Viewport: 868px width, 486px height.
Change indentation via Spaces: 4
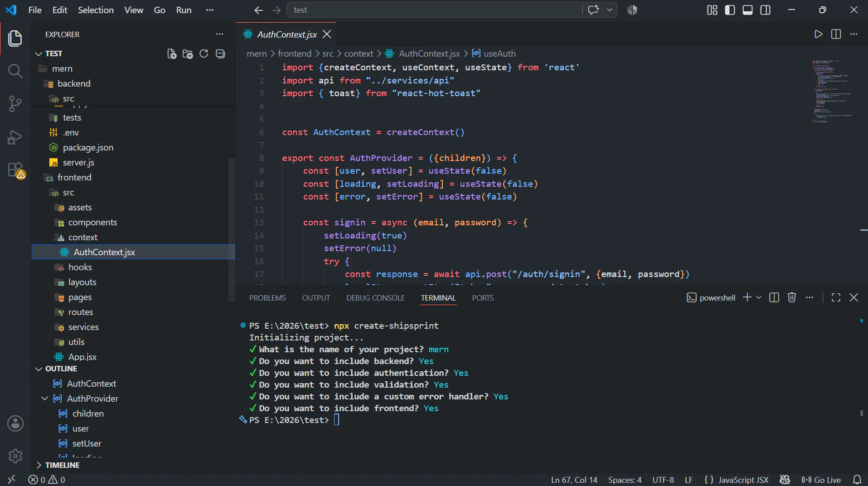click(625, 480)
